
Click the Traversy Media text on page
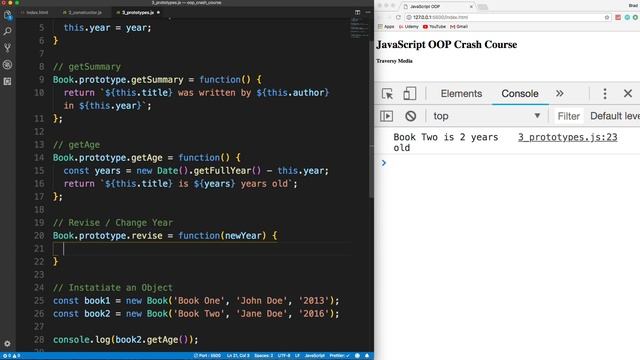coord(394,61)
